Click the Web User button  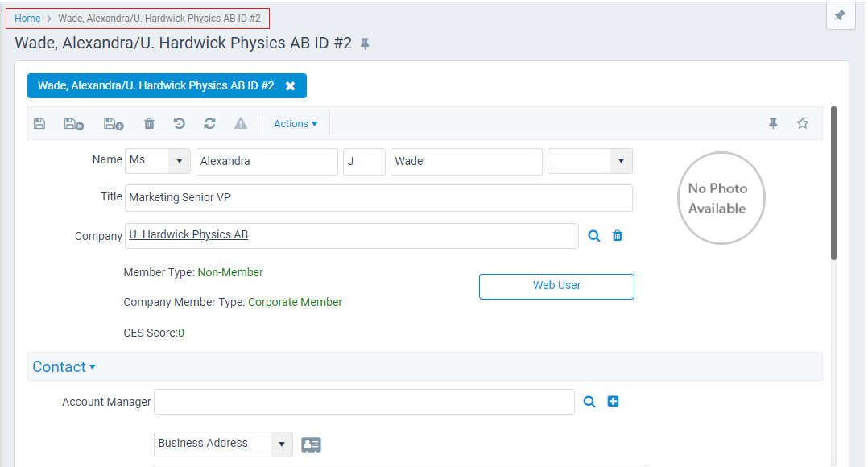pos(556,286)
